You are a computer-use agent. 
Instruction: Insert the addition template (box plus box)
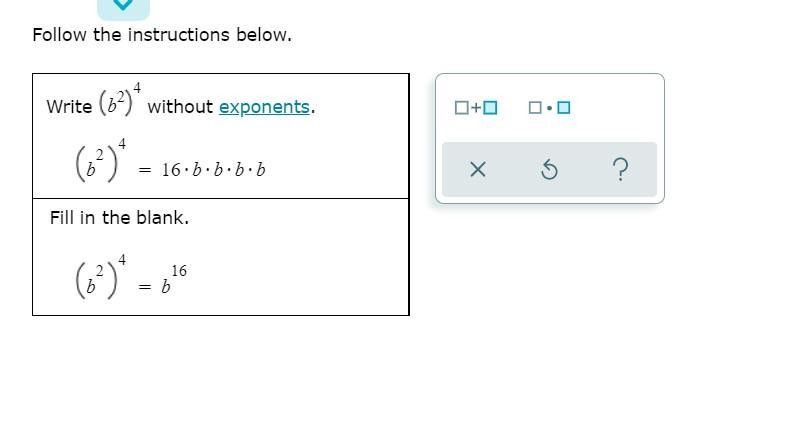click(x=475, y=107)
